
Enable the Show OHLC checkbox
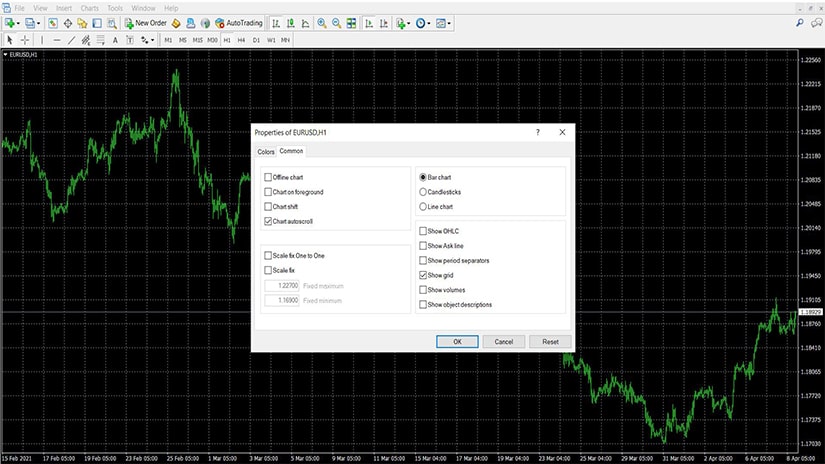pos(424,231)
